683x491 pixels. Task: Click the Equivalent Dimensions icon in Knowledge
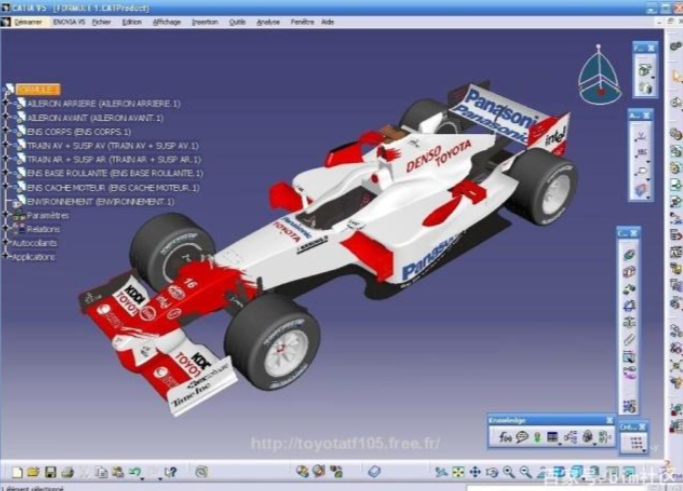tap(605, 437)
